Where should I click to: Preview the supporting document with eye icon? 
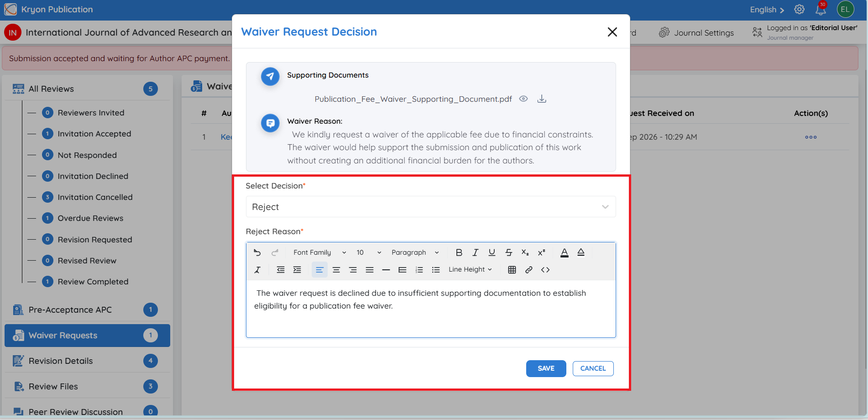523,99
